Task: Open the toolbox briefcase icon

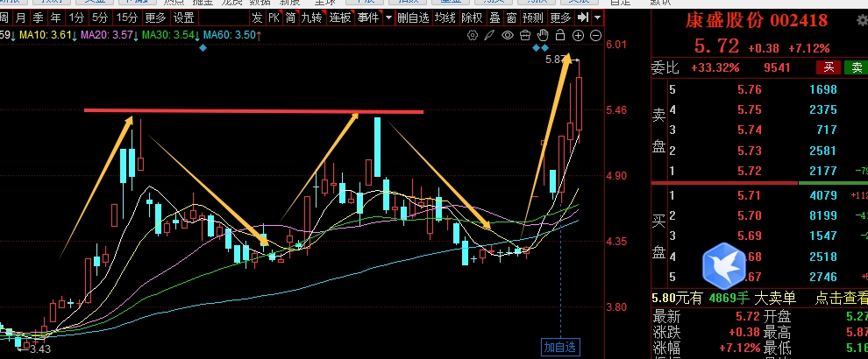Action: [525, 35]
